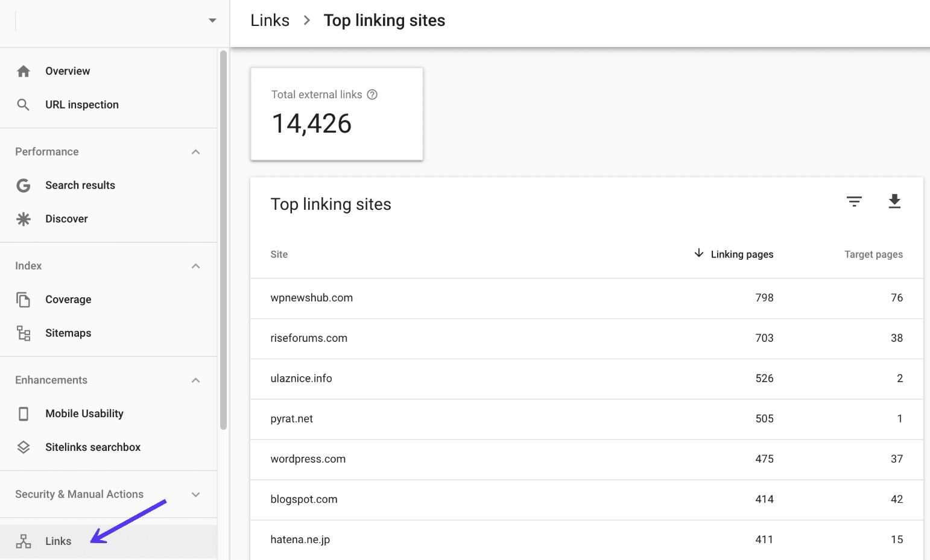Click the export download icon
This screenshot has width=930, height=560.
[x=894, y=201]
